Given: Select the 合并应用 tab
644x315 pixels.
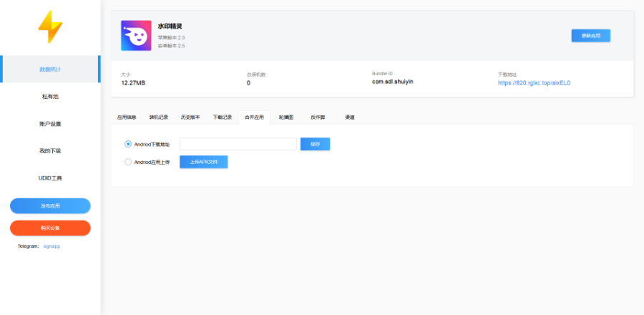Looking at the screenshot, I should [x=254, y=117].
